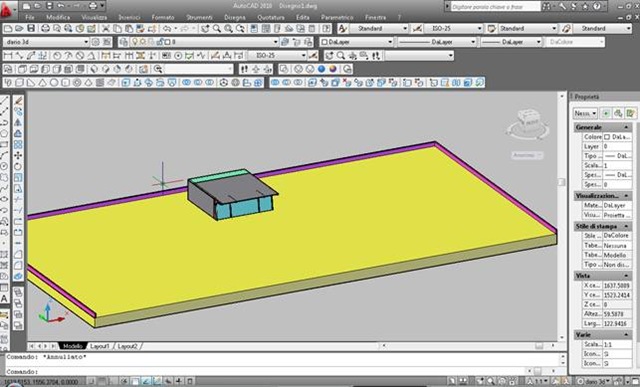
Task: Collapse the Stile di stampa section
Action: click(x=626, y=226)
